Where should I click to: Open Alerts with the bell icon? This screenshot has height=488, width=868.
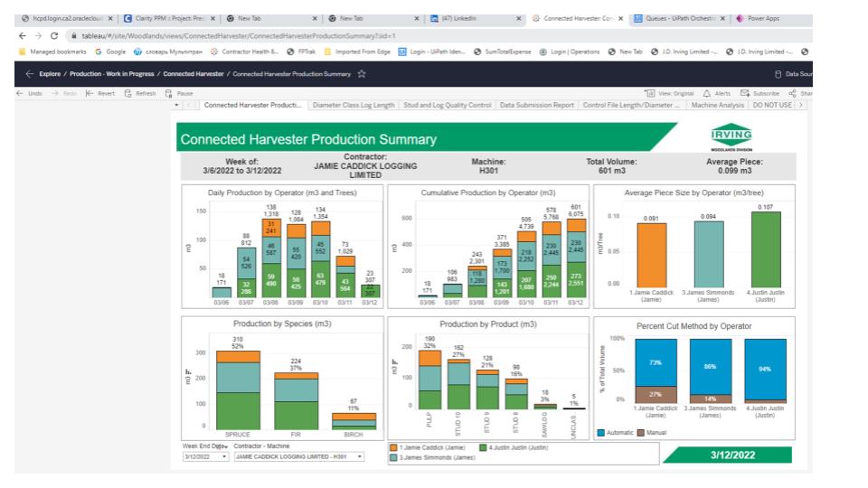click(717, 93)
